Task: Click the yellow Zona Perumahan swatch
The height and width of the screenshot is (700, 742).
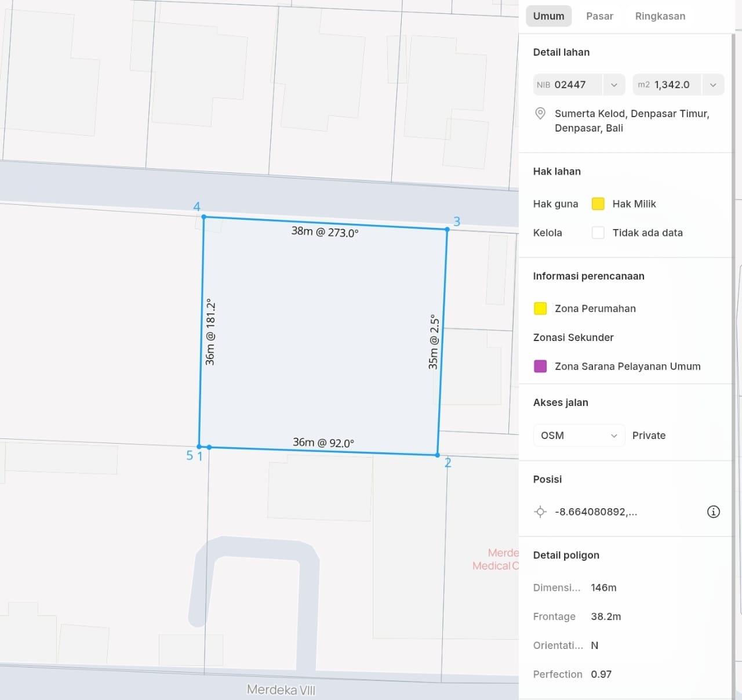Action: coord(540,309)
